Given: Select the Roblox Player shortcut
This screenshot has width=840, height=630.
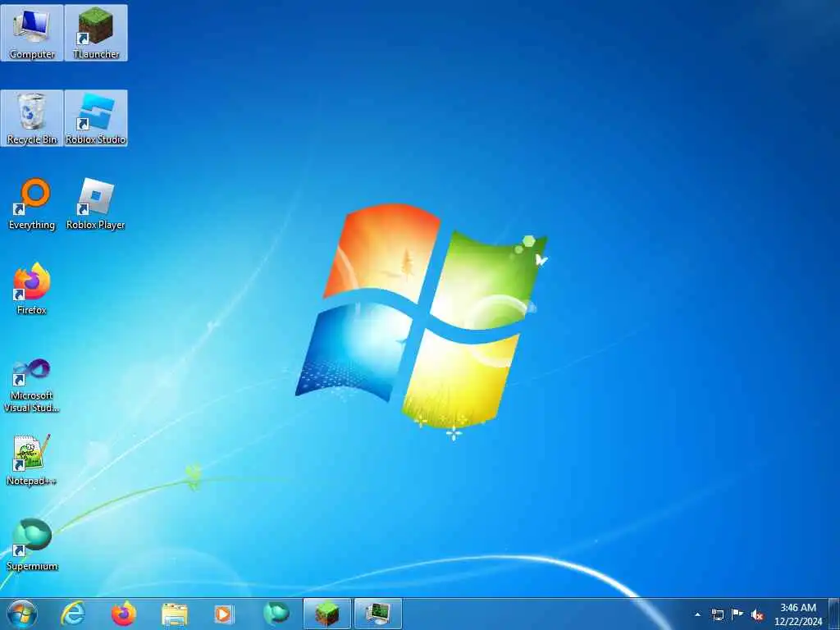Looking at the screenshot, I should pos(96,204).
